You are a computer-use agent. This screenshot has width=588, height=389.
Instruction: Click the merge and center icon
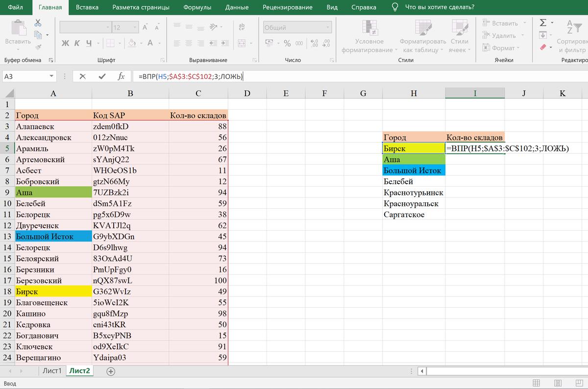242,43
